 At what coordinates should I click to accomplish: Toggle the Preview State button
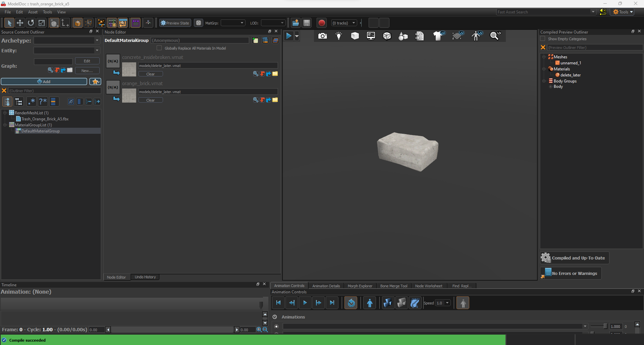[x=175, y=23]
